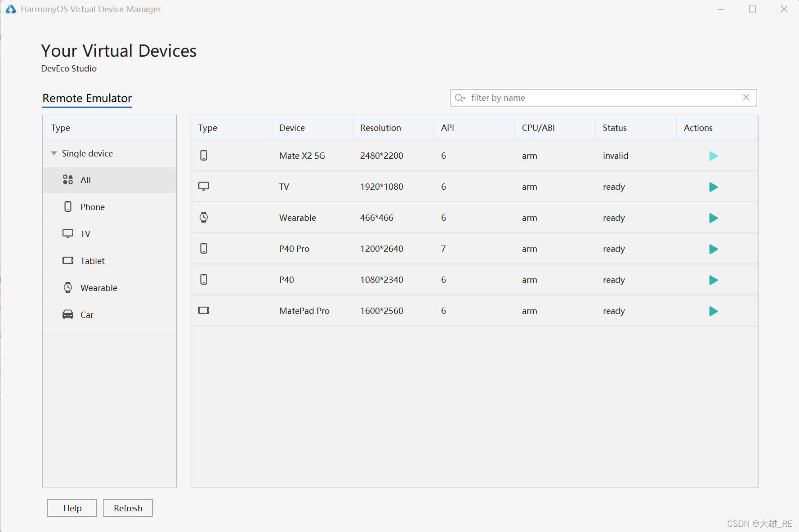Sort by Status column header
Screen dimensions: 799x532
pos(636,128)
